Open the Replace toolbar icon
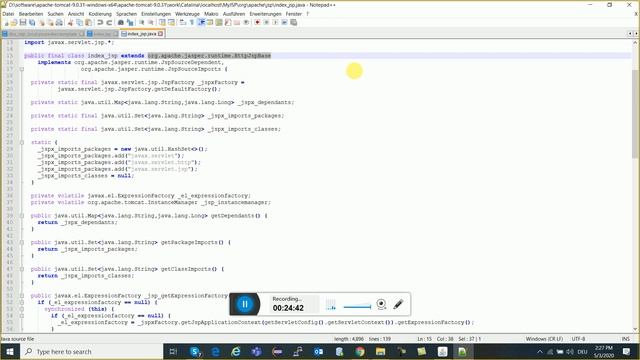This screenshot has height=360, width=640. [x=130, y=22]
